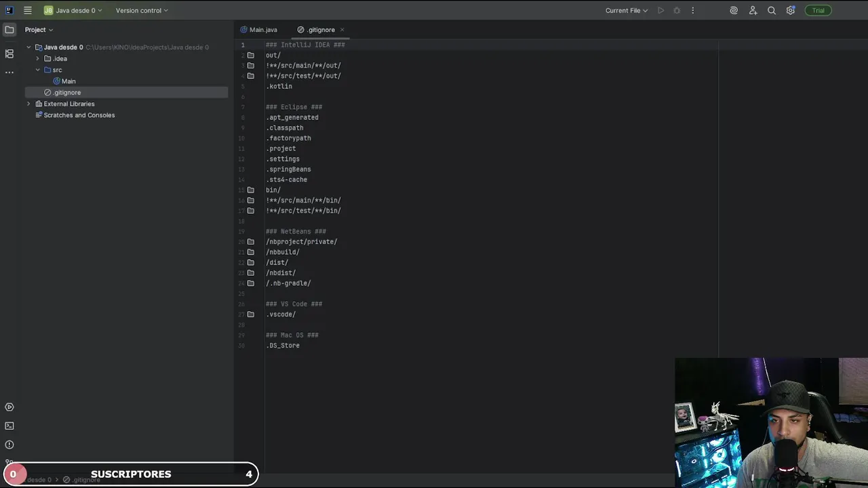The width and height of the screenshot is (868, 488).
Task: Click the '.kotlin' line in editor
Action: coord(279,87)
